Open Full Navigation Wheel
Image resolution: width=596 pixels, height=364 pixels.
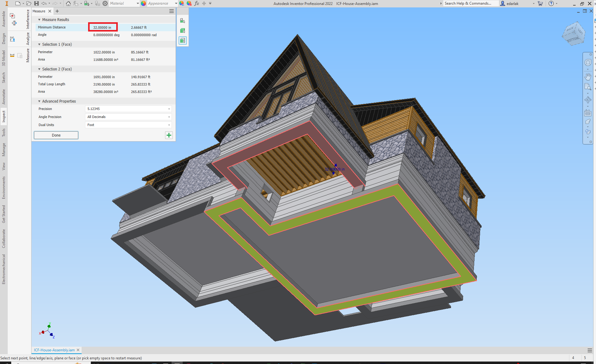coord(588,62)
